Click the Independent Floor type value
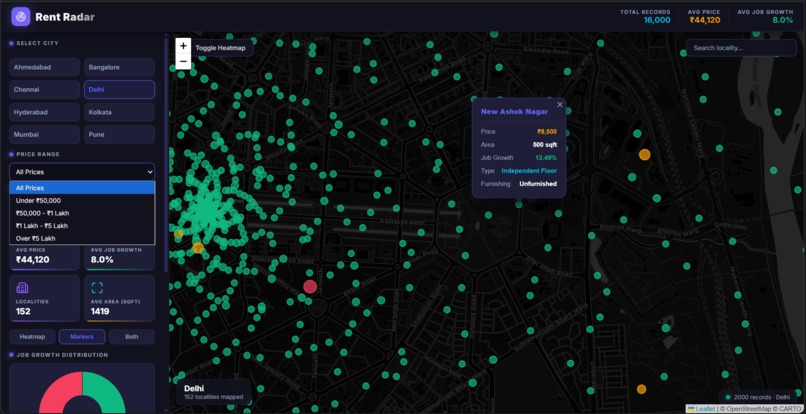 coord(529,171)
